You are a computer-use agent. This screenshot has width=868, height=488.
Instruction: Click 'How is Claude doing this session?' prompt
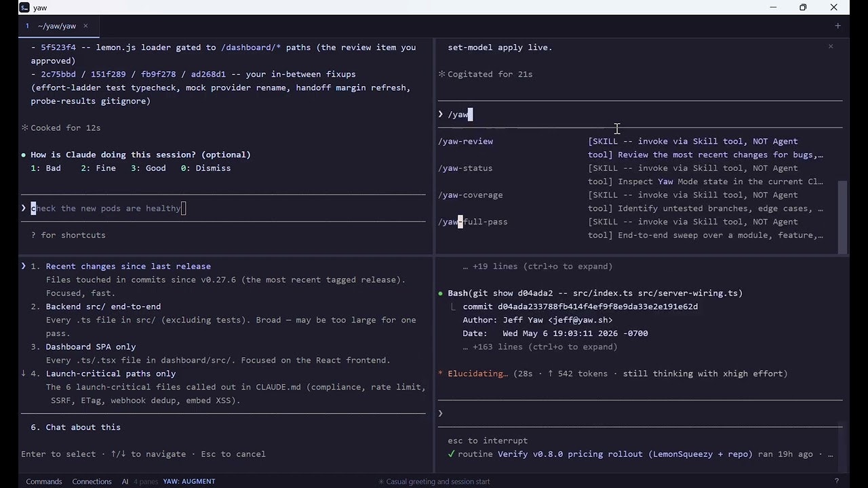pos(140,155)
